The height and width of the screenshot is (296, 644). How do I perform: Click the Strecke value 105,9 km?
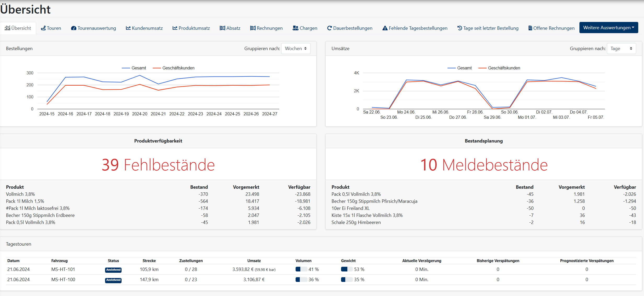149,269
